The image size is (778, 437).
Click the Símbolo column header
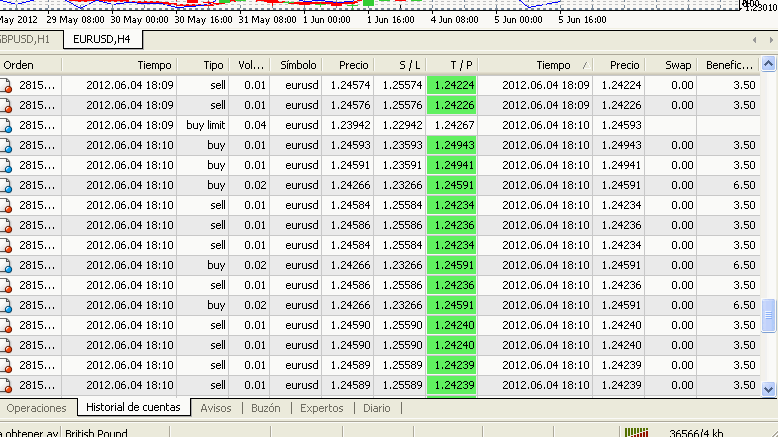tap(299, 65)
